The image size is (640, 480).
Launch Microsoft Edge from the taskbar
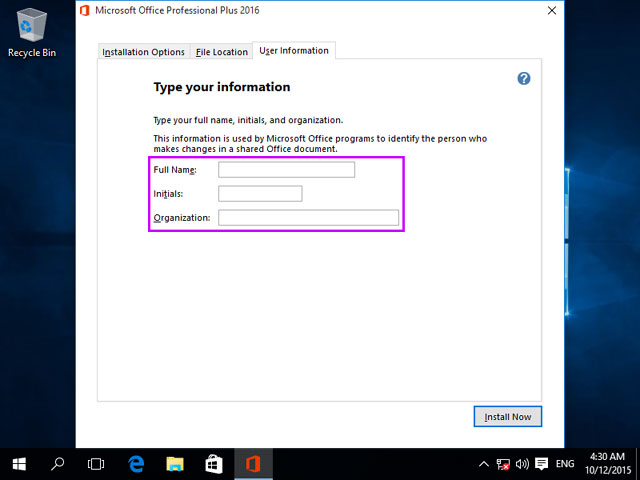coord(136,464)
